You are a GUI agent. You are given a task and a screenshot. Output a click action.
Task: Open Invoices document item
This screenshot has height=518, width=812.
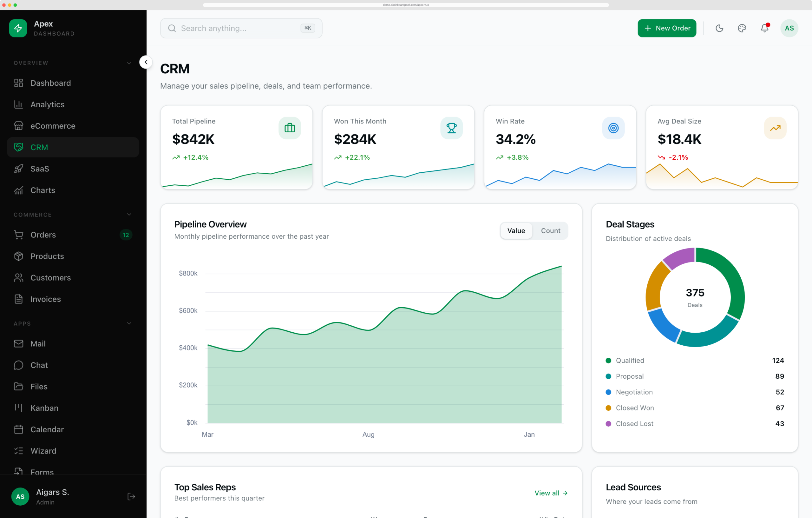[73, 299]
